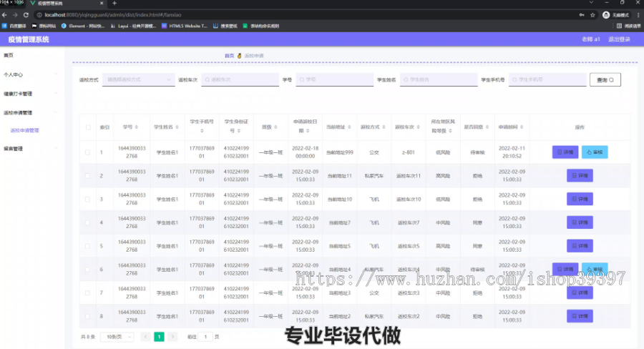Image resolution: width=644 pixels, height=349 pixels.
Task: Sort the table by 班级 column arrows
Action: [275, 127]
